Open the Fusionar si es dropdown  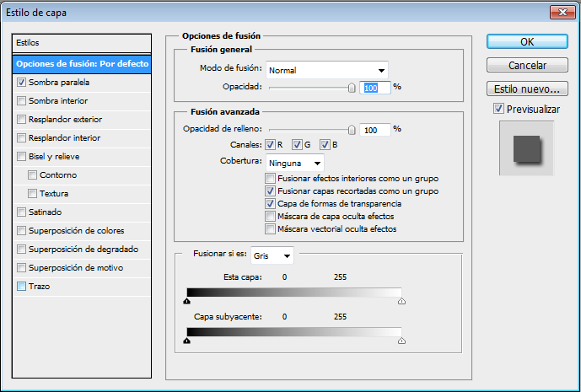pyautogui.click(x=274, y=255)
